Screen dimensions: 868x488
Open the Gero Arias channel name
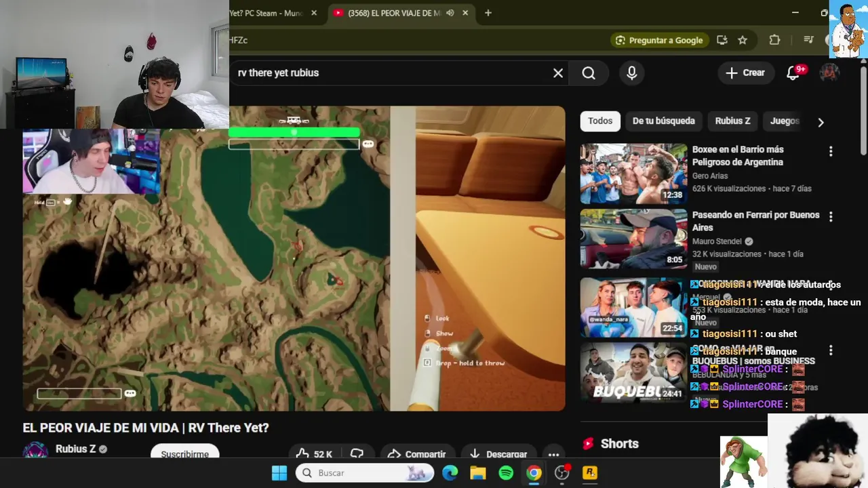tap(710, 176)
